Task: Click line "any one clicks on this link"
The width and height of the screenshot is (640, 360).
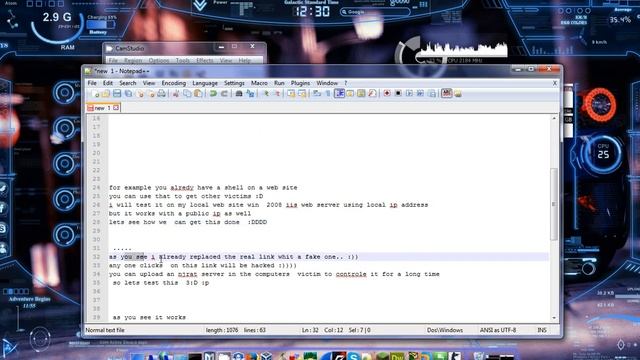Action: (203, 265)
